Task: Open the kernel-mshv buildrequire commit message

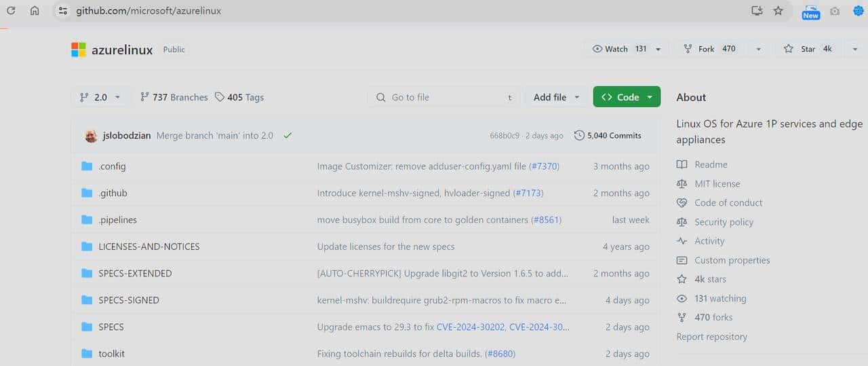Action: (441, 300)
